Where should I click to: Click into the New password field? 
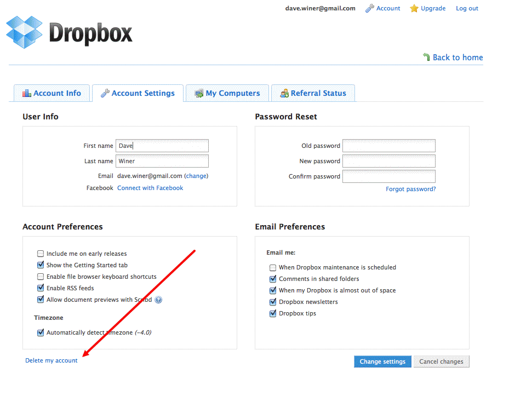pyautogui.click(x=389, y=161)
